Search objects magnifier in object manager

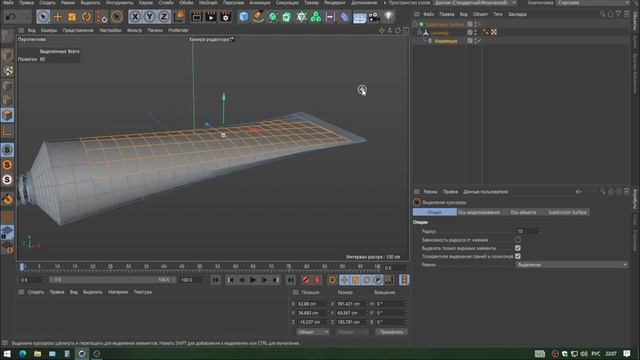pos(602,14)
